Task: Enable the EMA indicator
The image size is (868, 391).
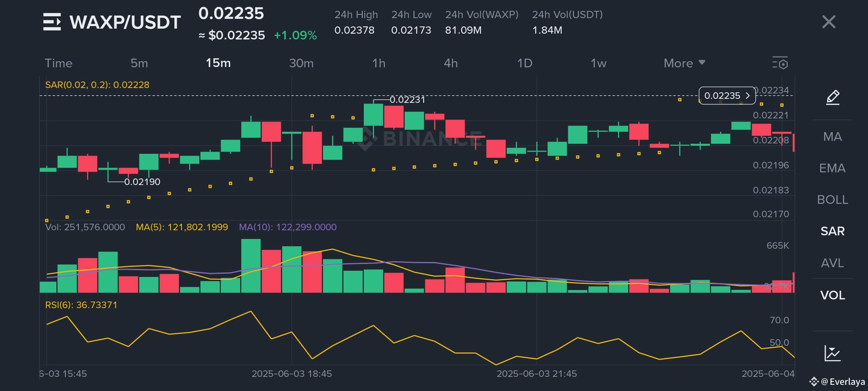Action: [833, 168]
